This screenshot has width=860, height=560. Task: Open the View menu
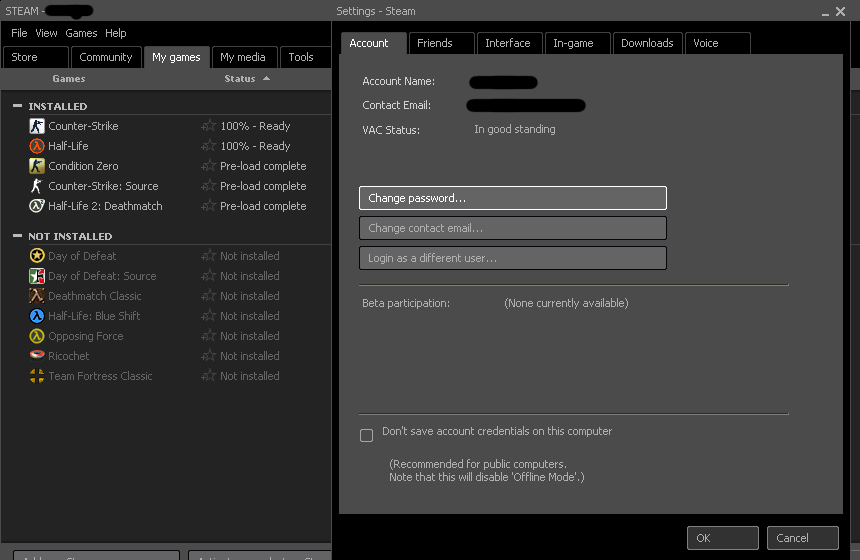(46, 33)
